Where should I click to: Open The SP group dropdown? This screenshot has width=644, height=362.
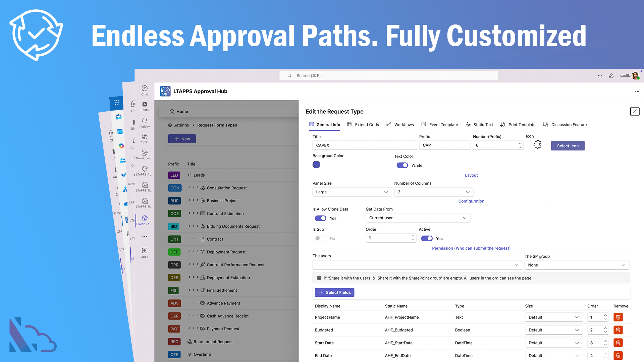pyautogui.click(x=576, y=265)
